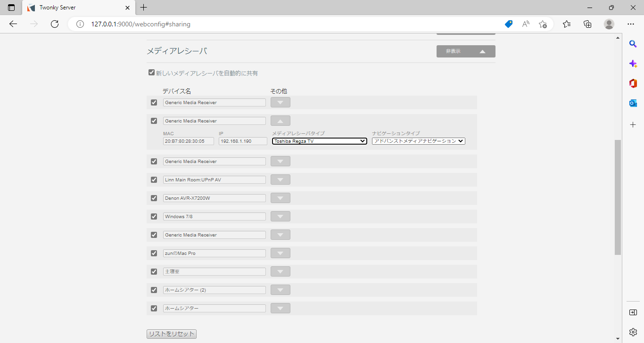644x343 pixels.
Task: Uncheck the Denon AVR-X7200W device
Action: pyautogui.click(x=154, y=198)
